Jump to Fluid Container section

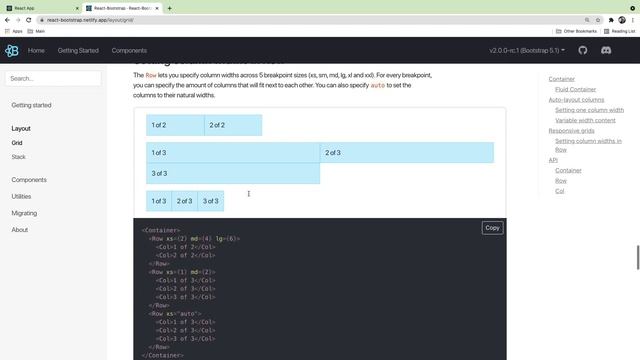coord(576,89)
